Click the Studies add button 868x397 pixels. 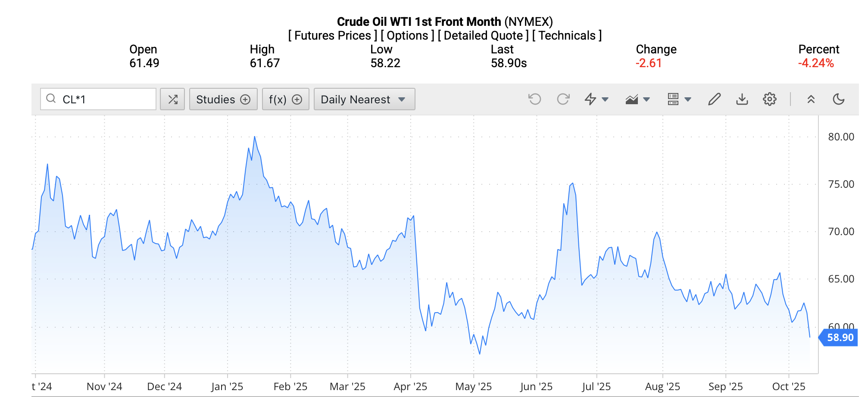click(223, 99)
